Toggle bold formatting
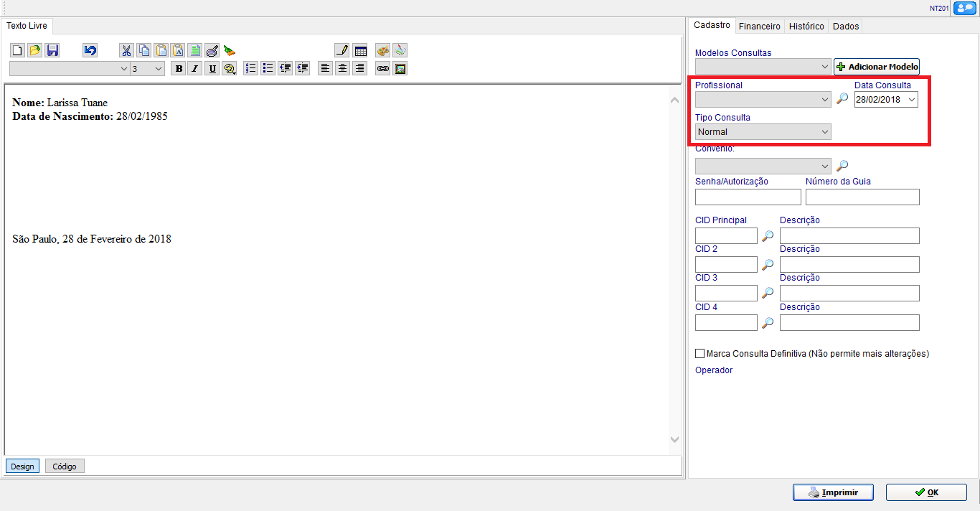The image size is (980, 511). (x=177, y=68)
